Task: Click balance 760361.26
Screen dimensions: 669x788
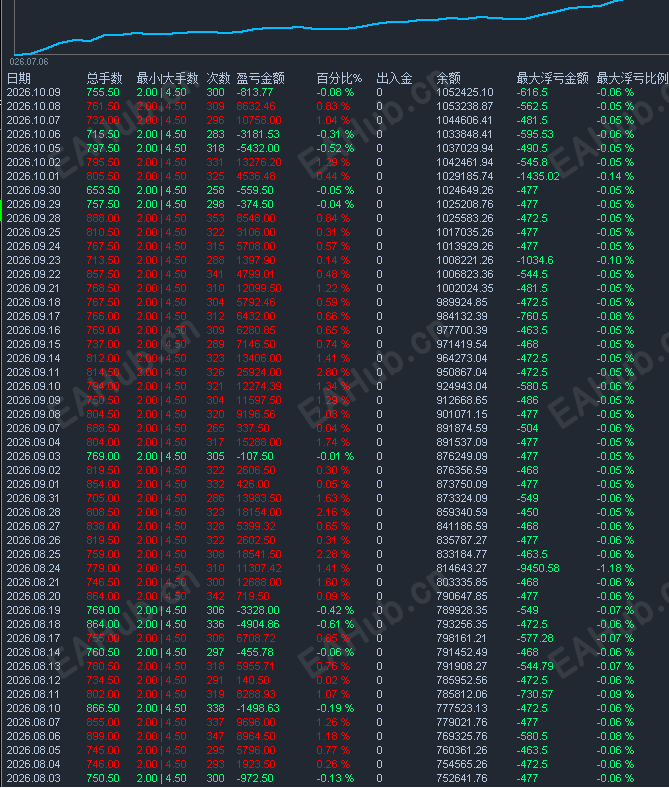Action: click(462, 750)
